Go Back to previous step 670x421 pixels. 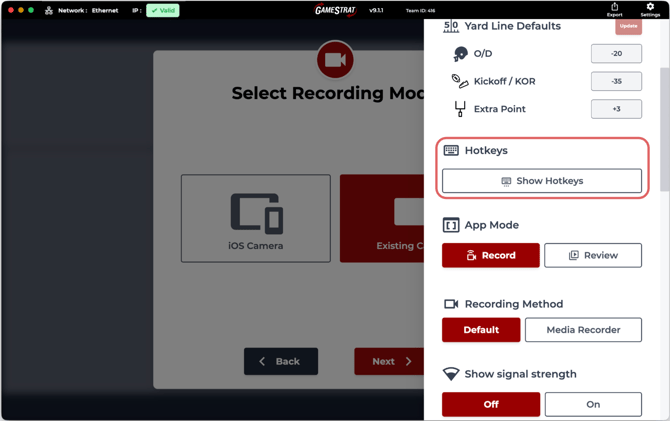pos(281,362)
